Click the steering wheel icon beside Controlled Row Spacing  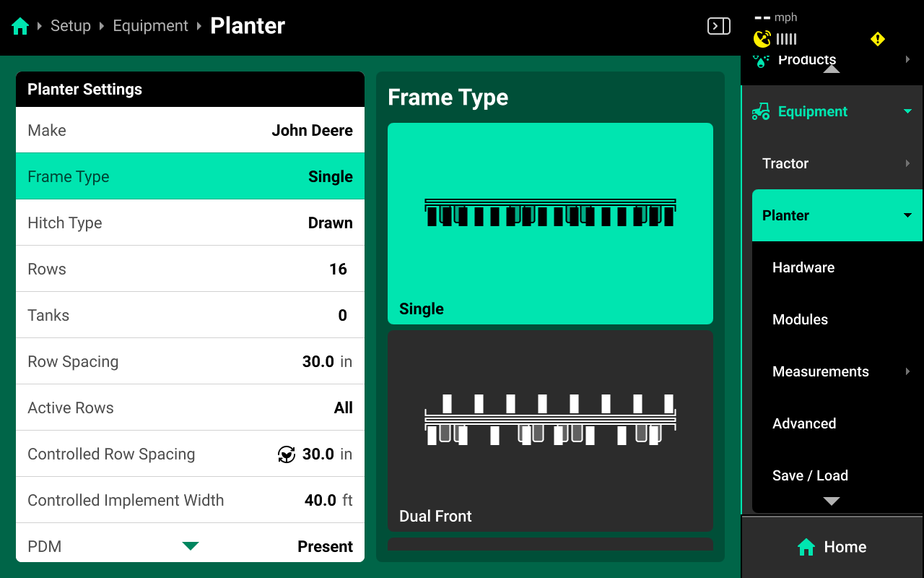[287, 454]
